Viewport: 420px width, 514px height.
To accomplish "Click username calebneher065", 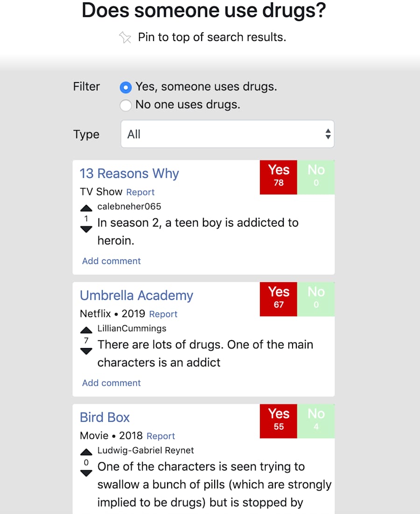I will (x=129, y=207).
